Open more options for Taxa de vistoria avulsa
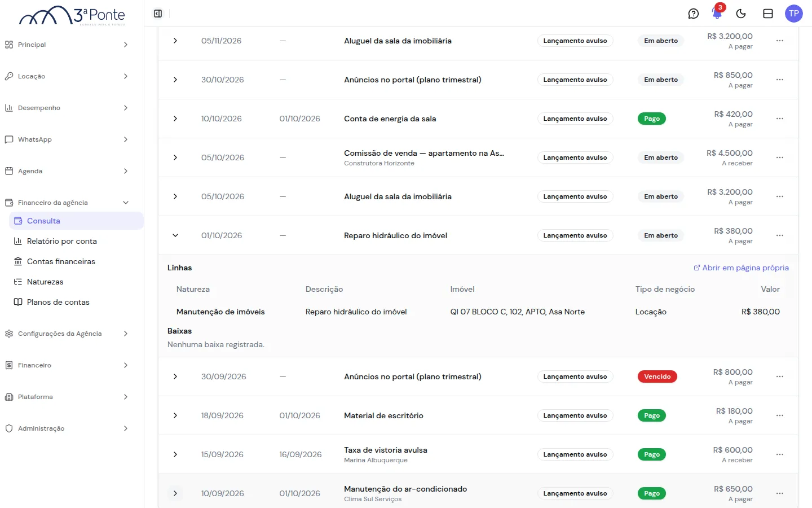The height and width of the screenshot is (508, 812). [780, 454]
